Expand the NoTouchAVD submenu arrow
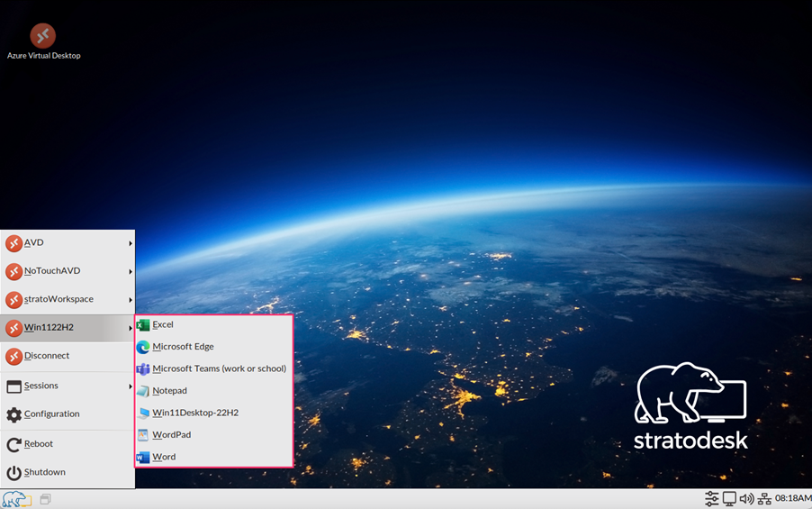 [x=131, y=271]
